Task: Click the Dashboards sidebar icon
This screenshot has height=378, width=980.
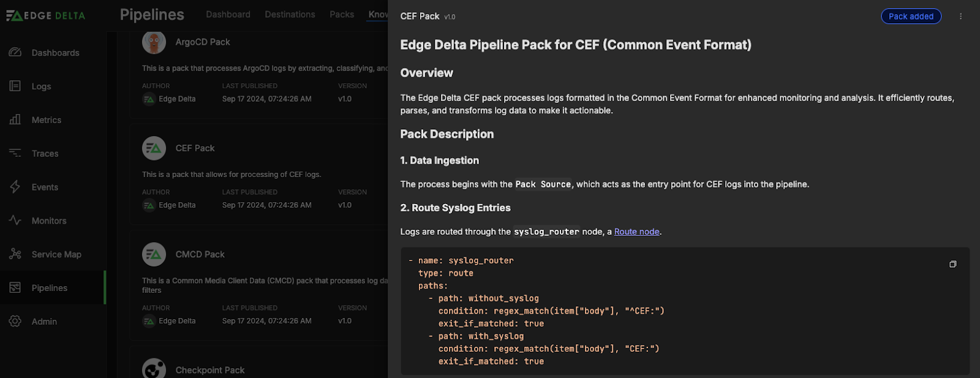Action: point(15,53)
